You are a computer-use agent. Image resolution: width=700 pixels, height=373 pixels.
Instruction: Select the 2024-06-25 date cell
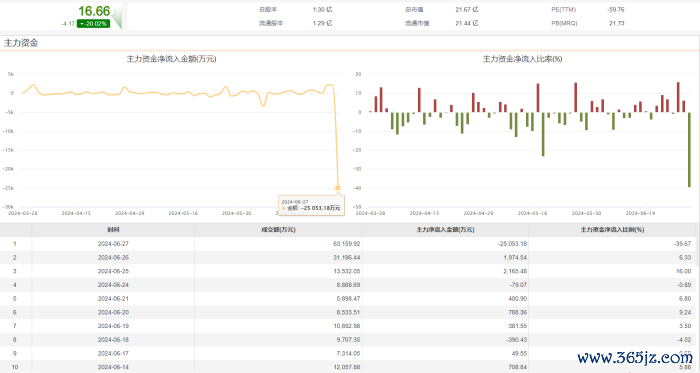[113, 271]
